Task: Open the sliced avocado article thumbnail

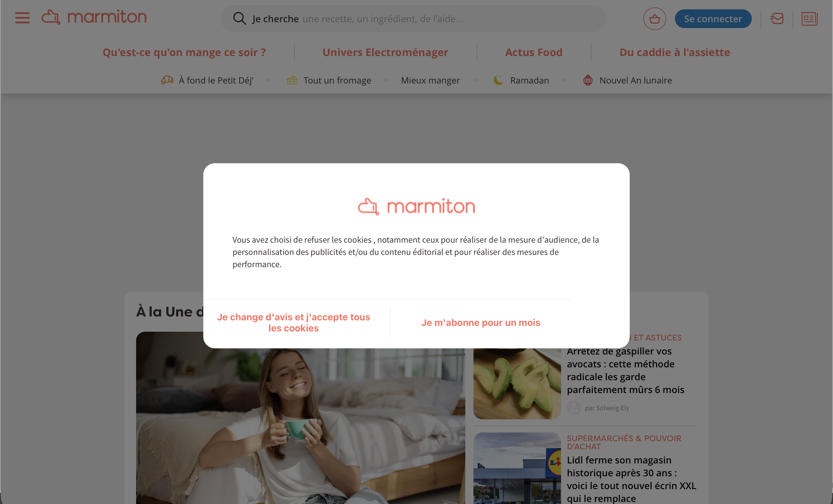Action: pos(517,384)
